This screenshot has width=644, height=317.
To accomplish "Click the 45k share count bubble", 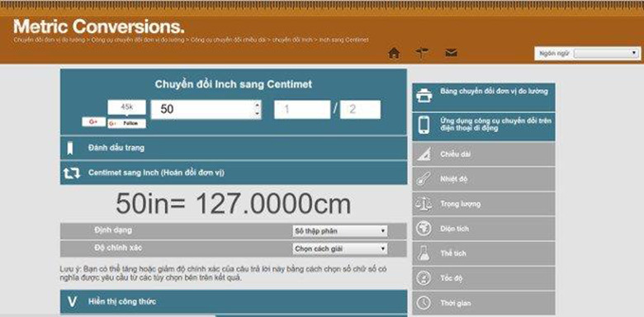I will coord(126,107).
